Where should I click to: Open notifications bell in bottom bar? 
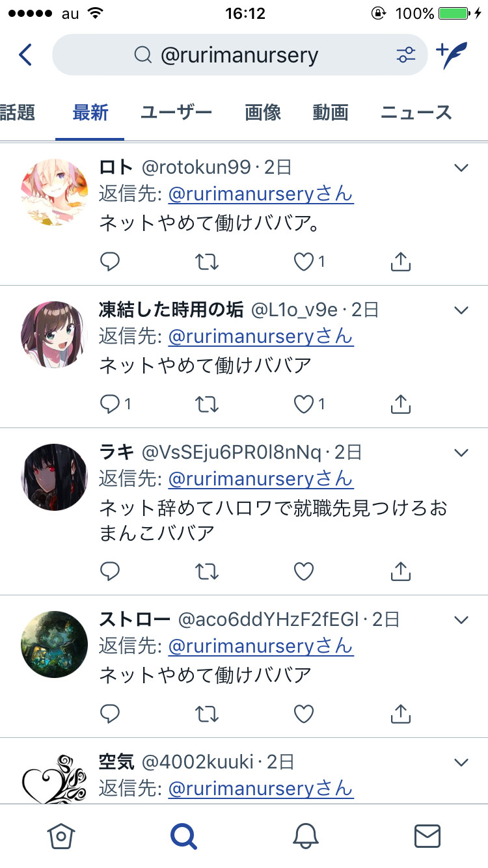[305, 836]
